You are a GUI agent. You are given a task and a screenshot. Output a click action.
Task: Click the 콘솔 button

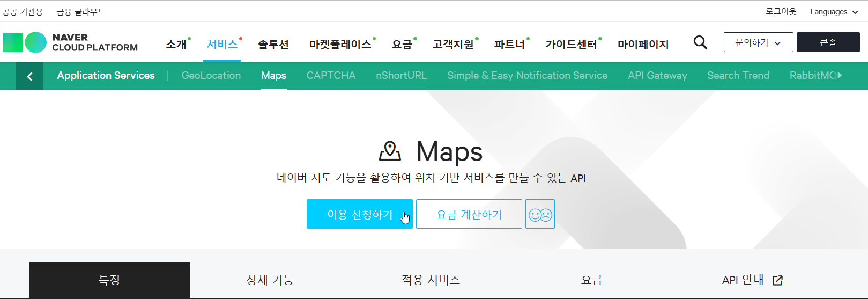point(828,42)
